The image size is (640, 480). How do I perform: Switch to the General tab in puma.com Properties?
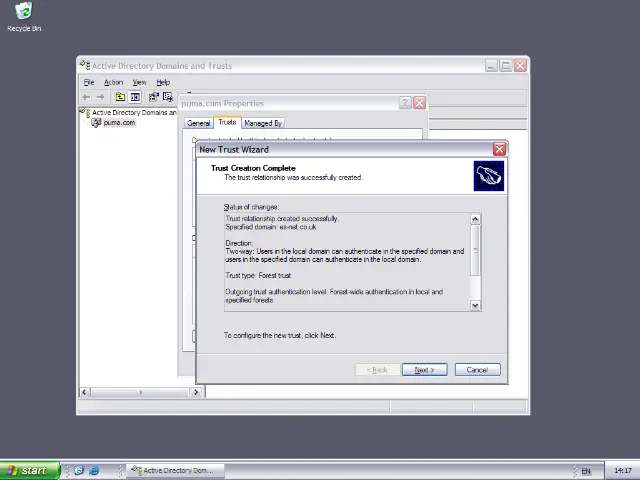pyautogui.click(x=199, y=123)
